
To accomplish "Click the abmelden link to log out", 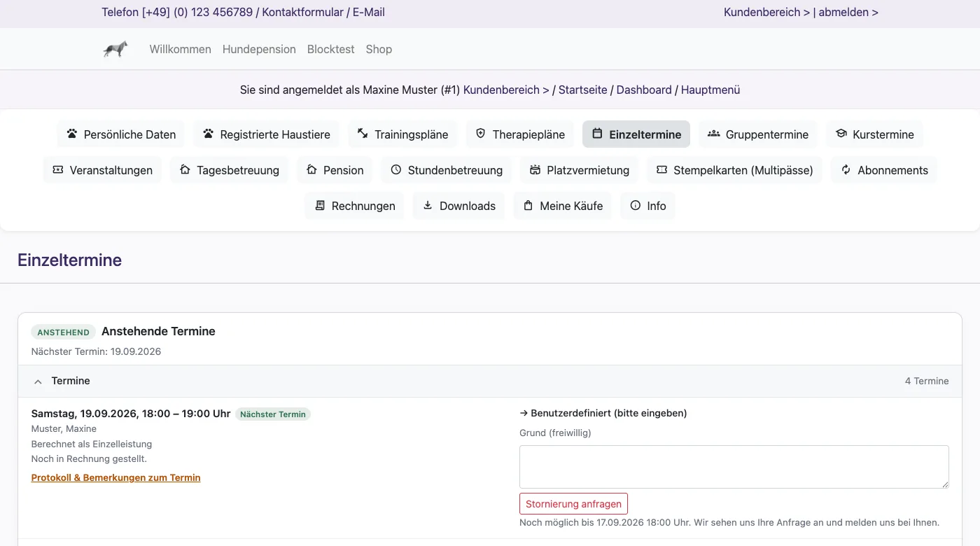I will (848, 12).
